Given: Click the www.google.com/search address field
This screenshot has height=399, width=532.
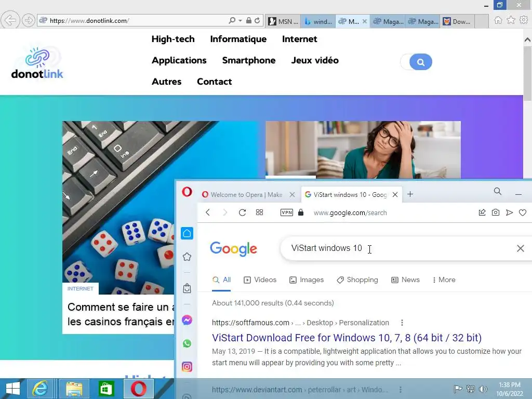Looking at the screenshot, I should [350, 212].
